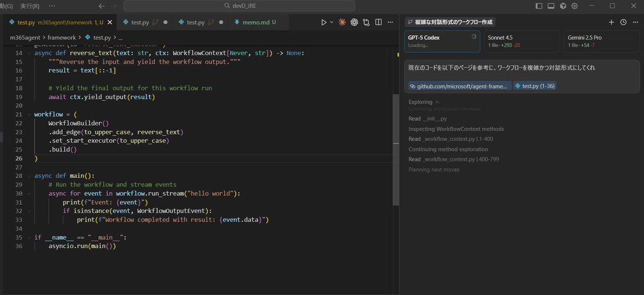The height and width of the screenshot is (295, 644).
Task: Open the editor toolbar more actions ellipsis
Action: click(x=390, y=23)
